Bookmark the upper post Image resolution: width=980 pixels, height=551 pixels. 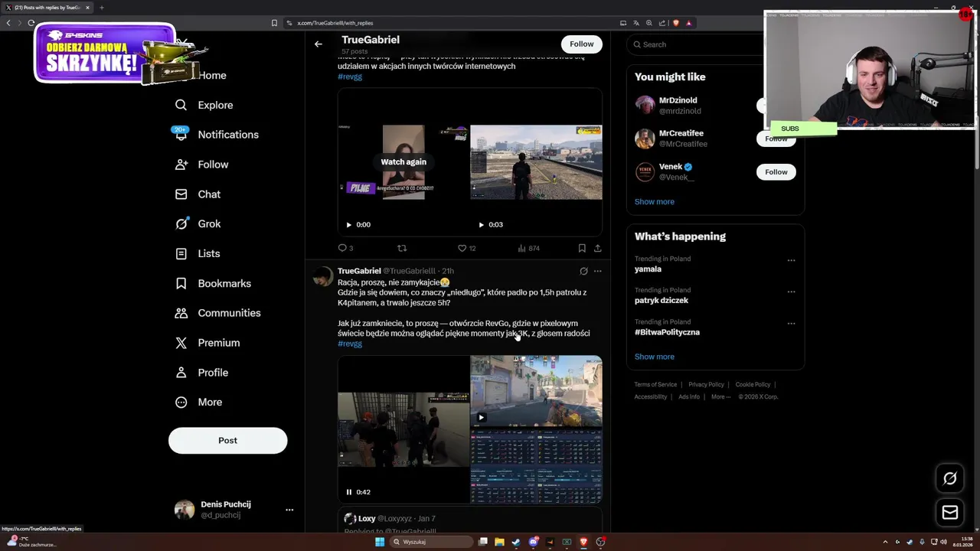[x=582, y=248]
